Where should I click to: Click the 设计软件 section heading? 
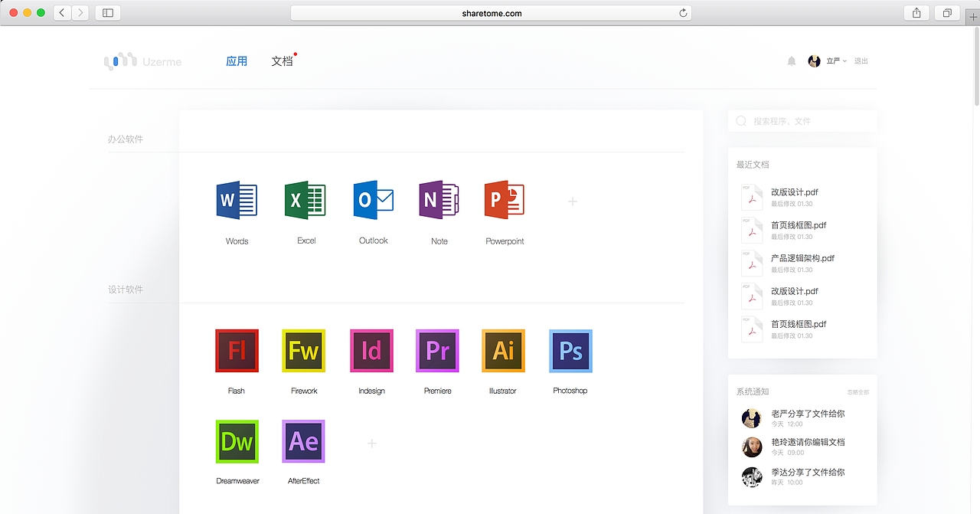click(x=126, y=290)
